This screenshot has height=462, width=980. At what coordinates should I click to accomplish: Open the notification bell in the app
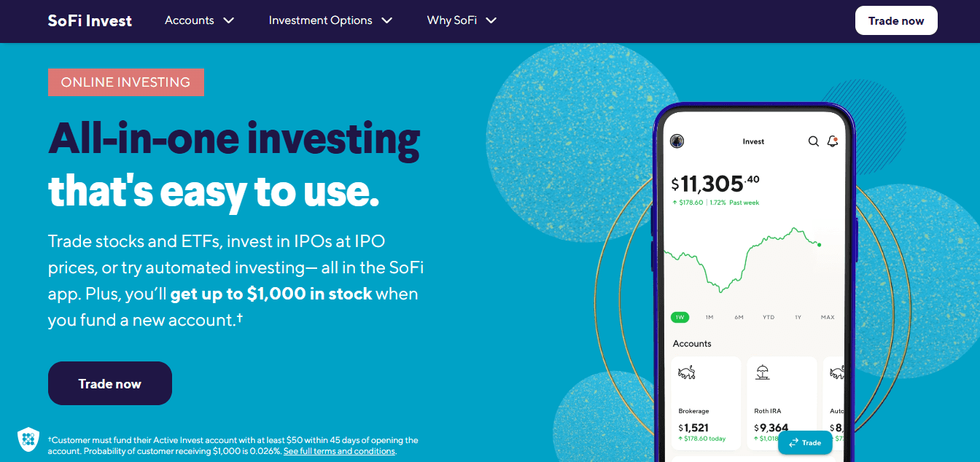pyautogui.click(x=833, y=141)
